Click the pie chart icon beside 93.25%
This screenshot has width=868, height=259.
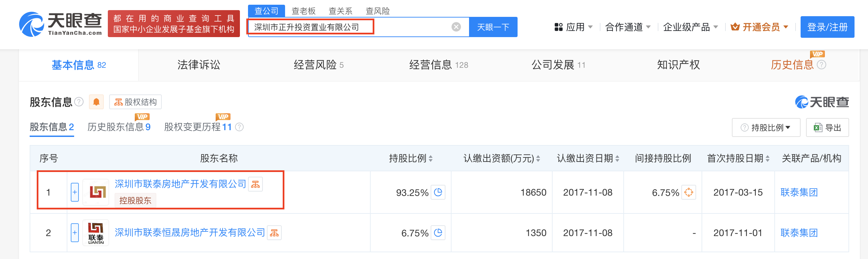click(x=438, y=192)
